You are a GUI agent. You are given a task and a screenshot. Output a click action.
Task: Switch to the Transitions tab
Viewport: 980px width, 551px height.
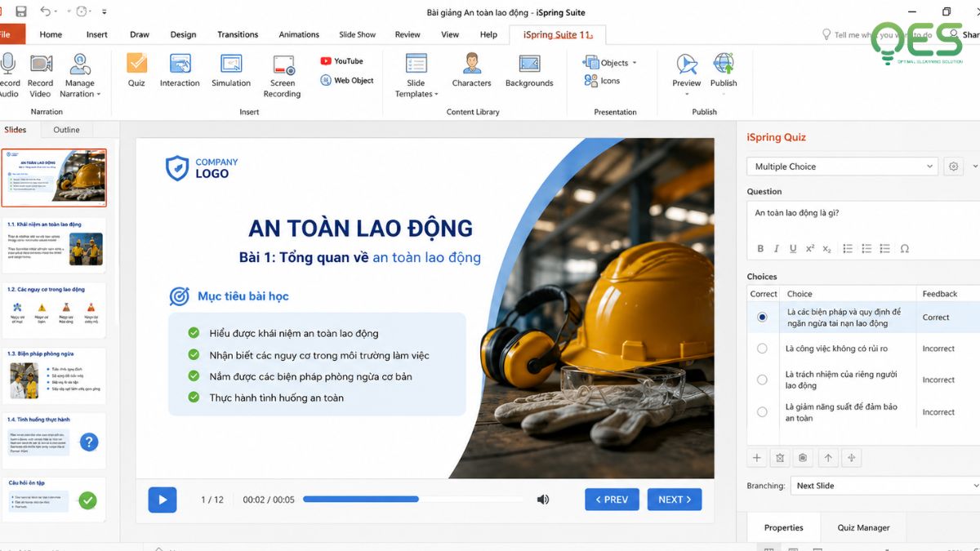[x=238, y=35]
